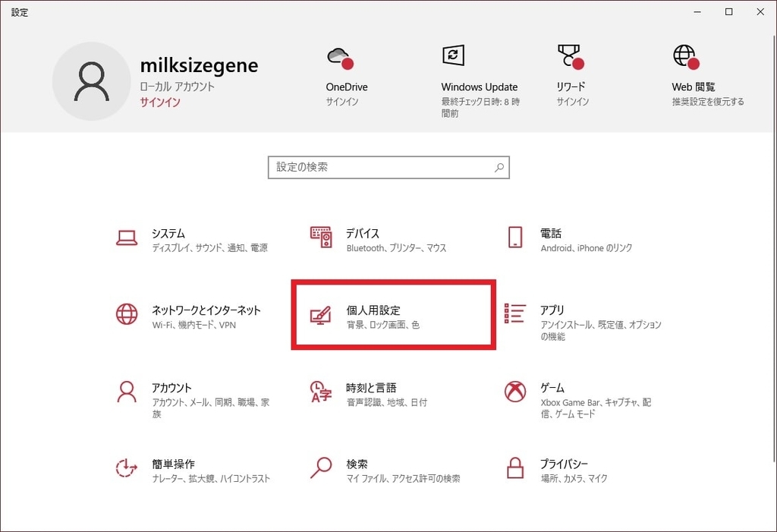Open the 電話 phone icon
This screenshot has width=777, height=532.
(x=515, y=237)
